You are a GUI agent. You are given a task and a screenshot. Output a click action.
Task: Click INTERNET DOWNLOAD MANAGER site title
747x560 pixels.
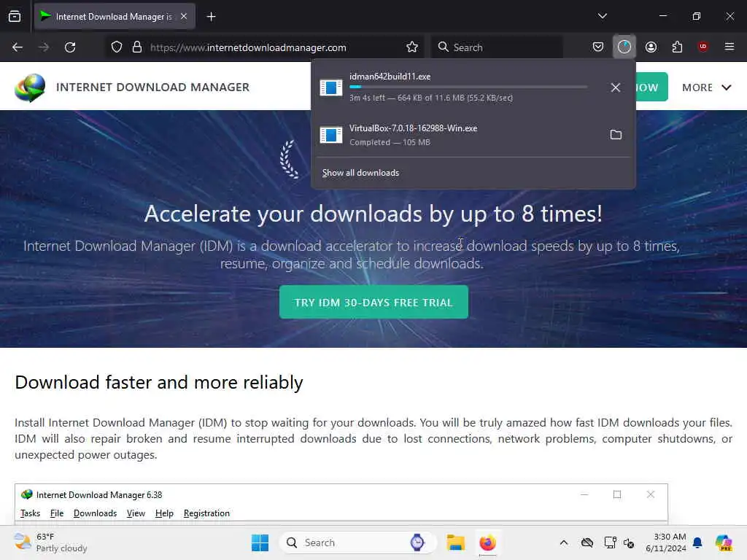point(153,87)
